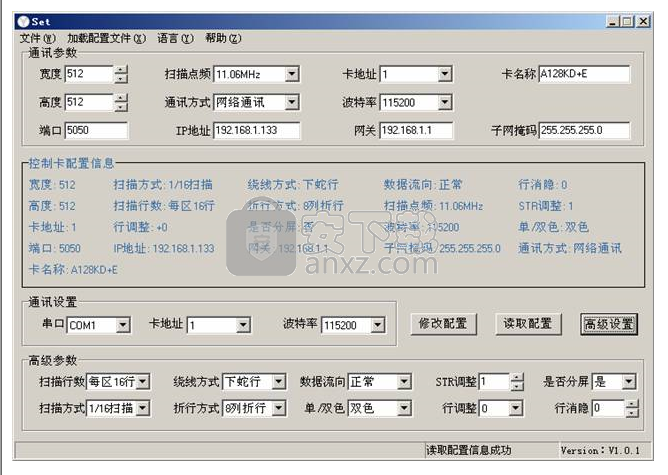This screenshot has width=668, height=475.
Task: Click the IP地址 field 192.168.1.133
Action: point(256,130)
